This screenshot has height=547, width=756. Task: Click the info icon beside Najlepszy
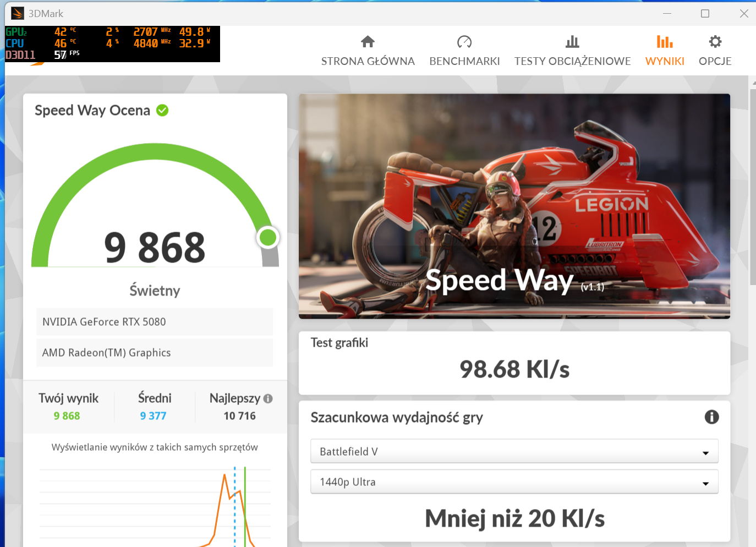tap(268, 399)
